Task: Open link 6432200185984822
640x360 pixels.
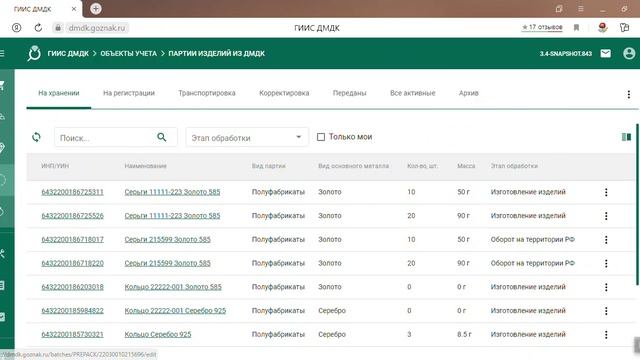Action: click(72, 311)
